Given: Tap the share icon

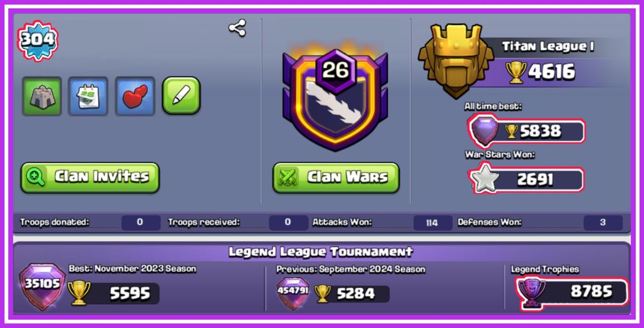Looking at the screenshot, I should (x=237, y=28).
